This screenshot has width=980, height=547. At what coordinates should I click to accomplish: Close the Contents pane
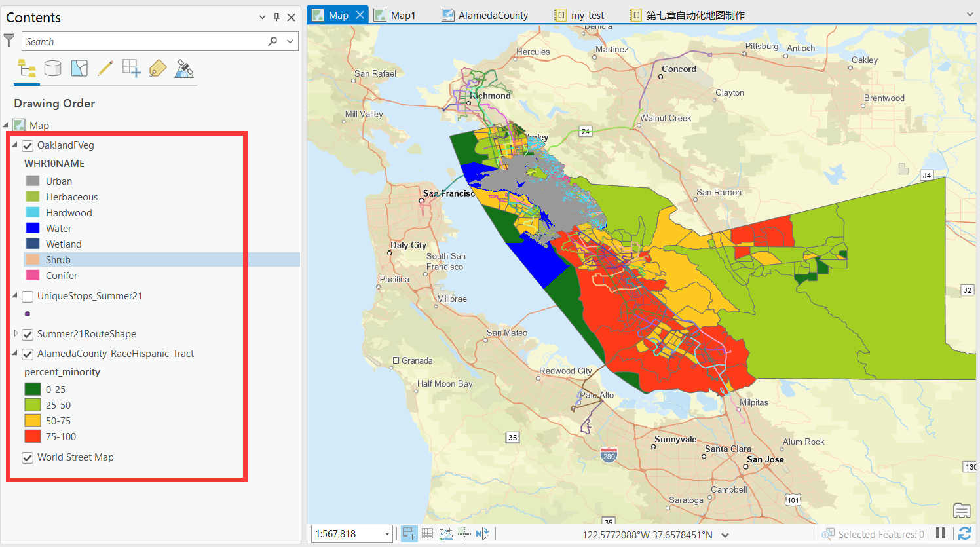pyautogui.click(x=292, y=17)
